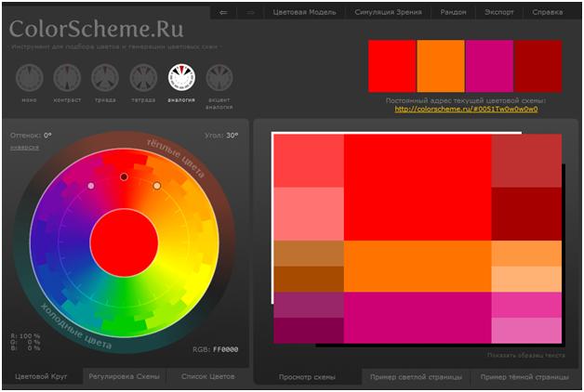The image size is (584, 392).
Task: Open the Пример светлой страницы tab
Action: [x=415, y=377]
